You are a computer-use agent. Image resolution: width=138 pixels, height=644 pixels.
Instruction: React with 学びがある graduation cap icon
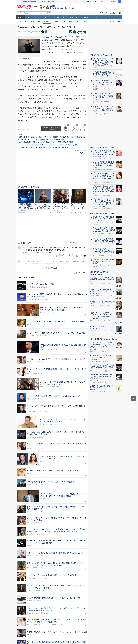click(x=66, y=128)
